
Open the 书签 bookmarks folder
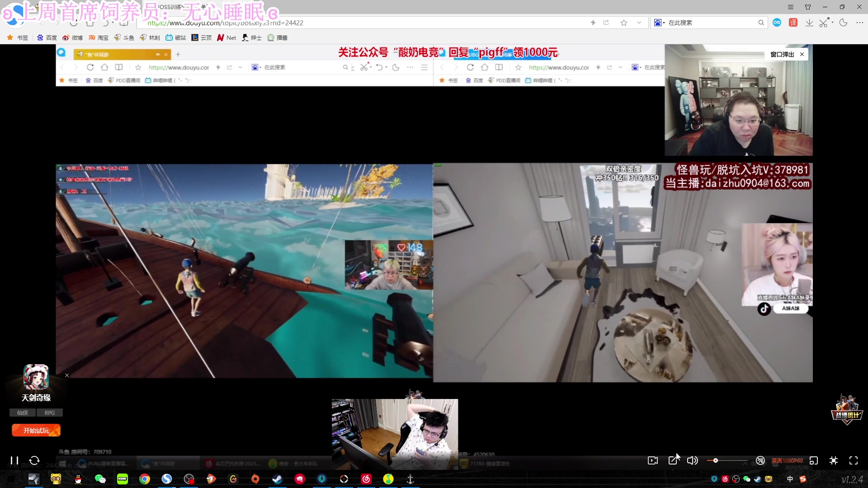pos(18,38)
